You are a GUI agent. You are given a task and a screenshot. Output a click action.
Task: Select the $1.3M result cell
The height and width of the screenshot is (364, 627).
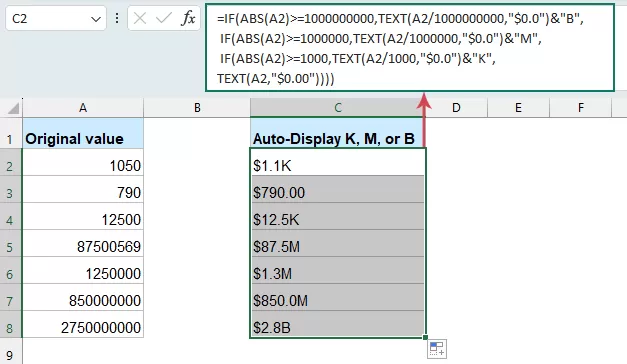point(338,270)
